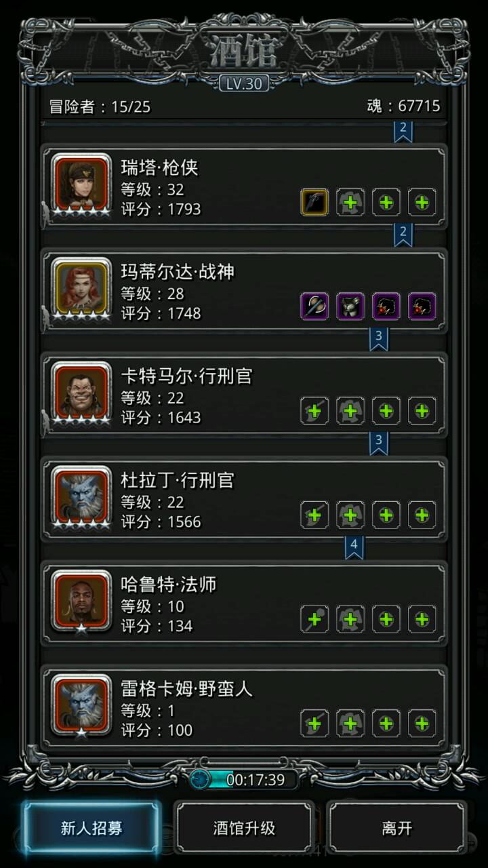The image size is (488, 868).
Task: Select 玛蒂尔达·战神's armor equipment icon
Action: click(350, 307)
